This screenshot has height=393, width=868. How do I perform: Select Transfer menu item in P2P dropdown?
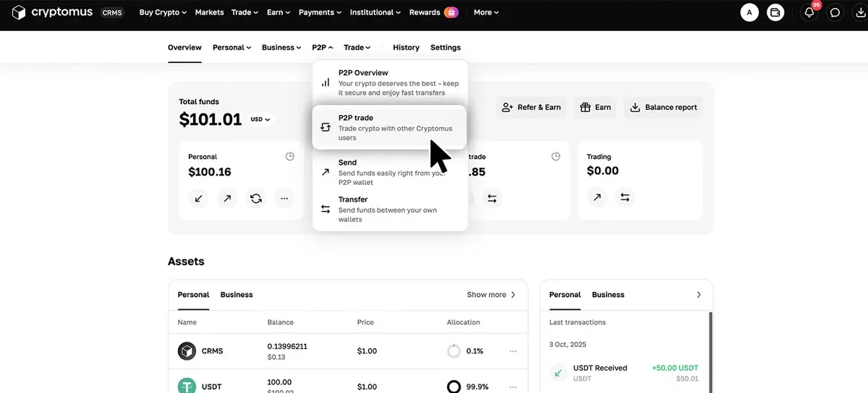click(x=390, y=209)
